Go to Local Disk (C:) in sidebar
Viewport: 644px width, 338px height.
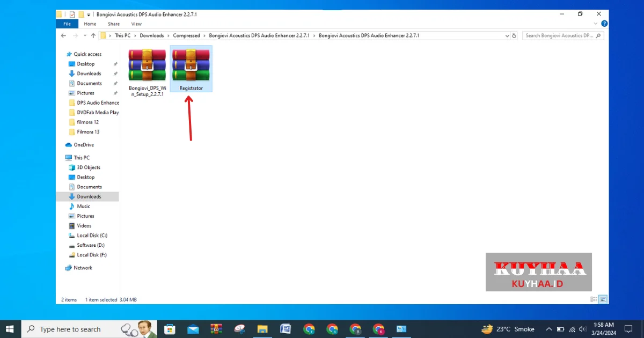pyautogui.click(x=92, y=236)
